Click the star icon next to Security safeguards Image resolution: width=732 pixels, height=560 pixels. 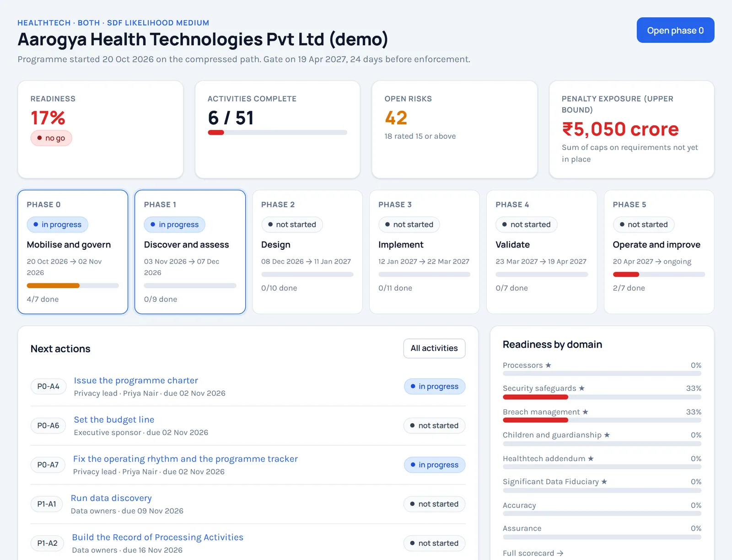coord(581,388)
